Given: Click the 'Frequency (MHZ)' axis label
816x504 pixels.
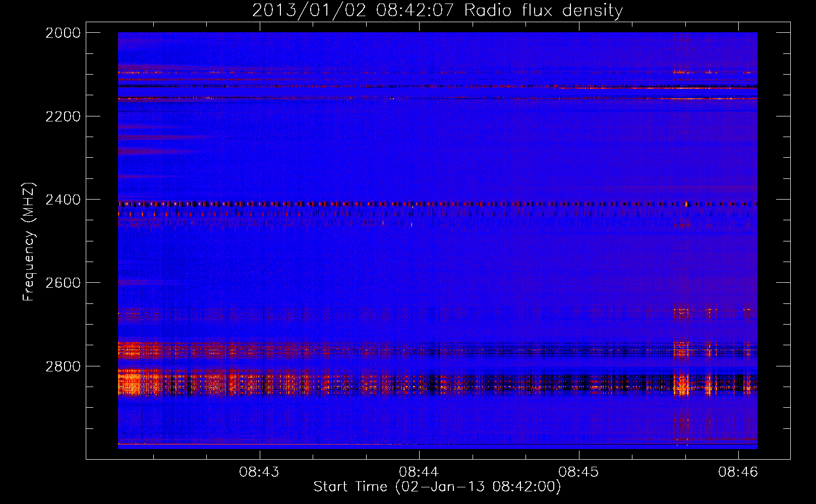Looking at the screenshot, I should coord(29,241).
